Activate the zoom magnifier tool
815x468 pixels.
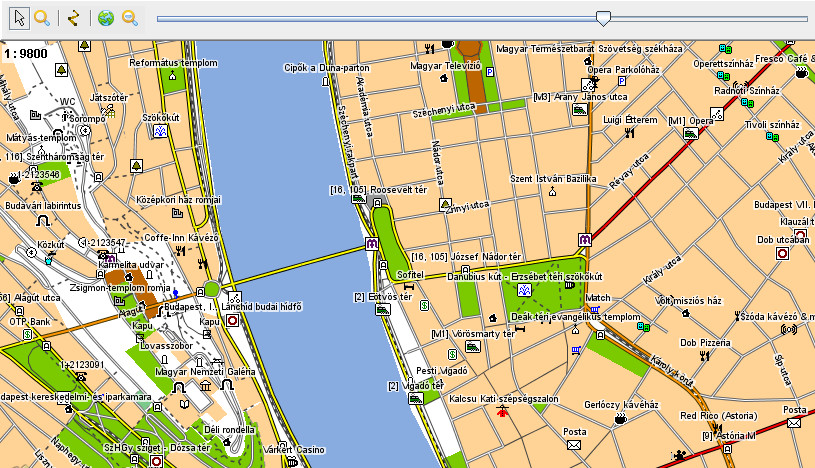tap(41, 17)
